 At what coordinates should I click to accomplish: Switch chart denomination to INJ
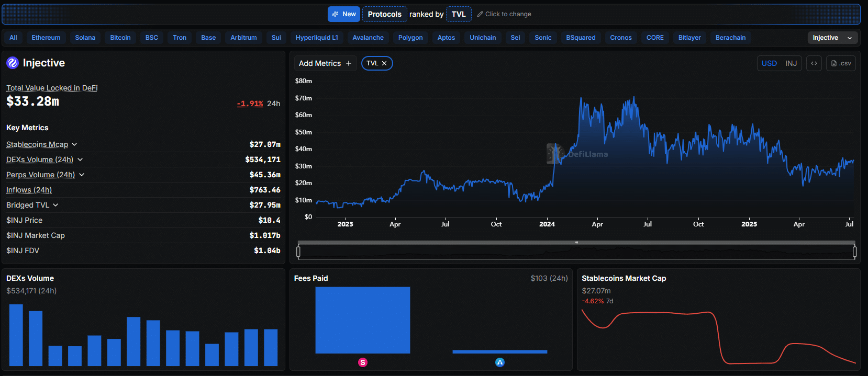click(x=791, y=63)
